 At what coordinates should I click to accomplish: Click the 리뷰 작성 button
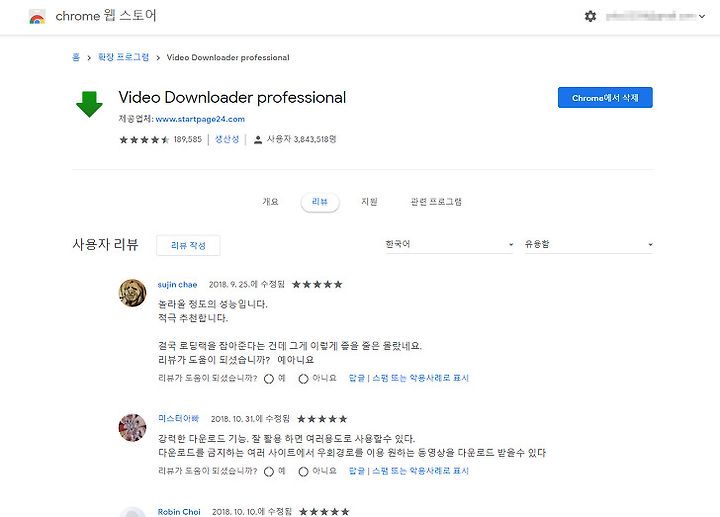[x=188, y=246]
